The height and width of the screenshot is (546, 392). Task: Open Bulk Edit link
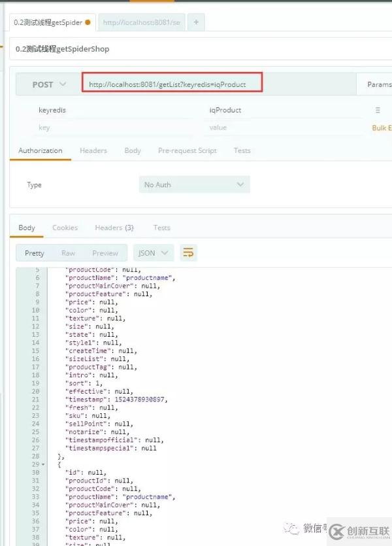click(x=382, y=128)
